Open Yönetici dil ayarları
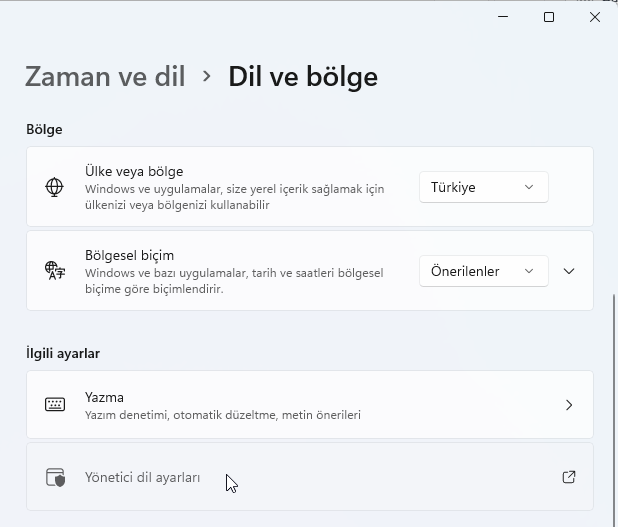 (x=310, y=477)
